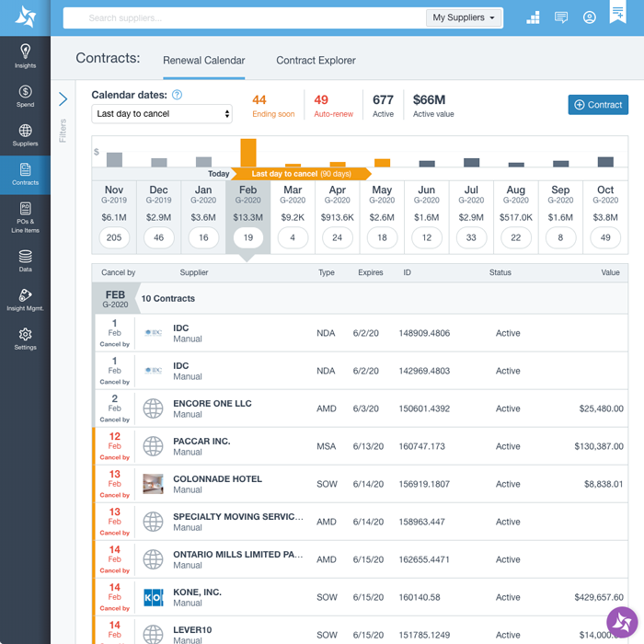The image size is (644, 644).
Task: Click the calendar dates help icon
Action: tap(177, 95)
